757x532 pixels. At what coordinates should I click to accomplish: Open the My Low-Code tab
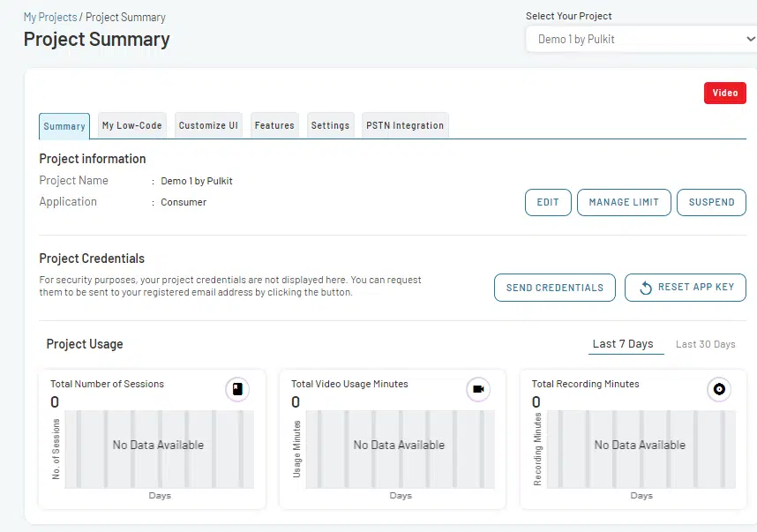tap(132, 126)
